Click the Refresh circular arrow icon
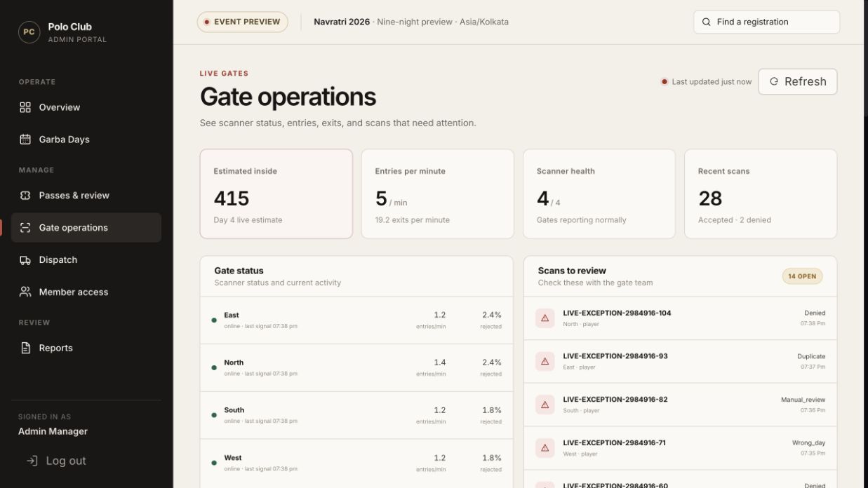 click(774, 81)
